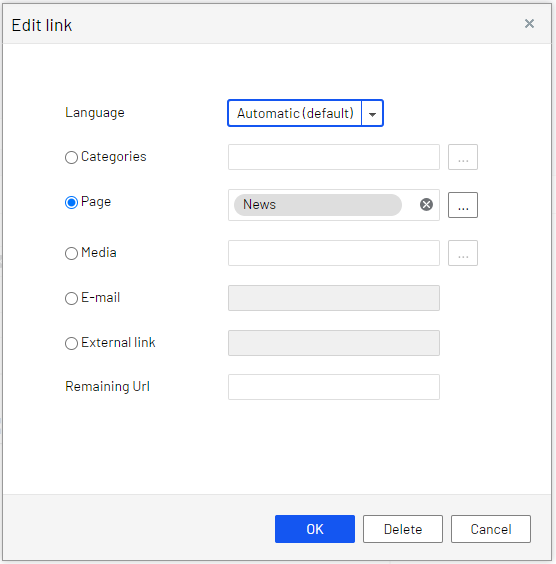
Task: Expand the Language dropdown arrow
Action: pyautogui.click(x=372, y=113)
